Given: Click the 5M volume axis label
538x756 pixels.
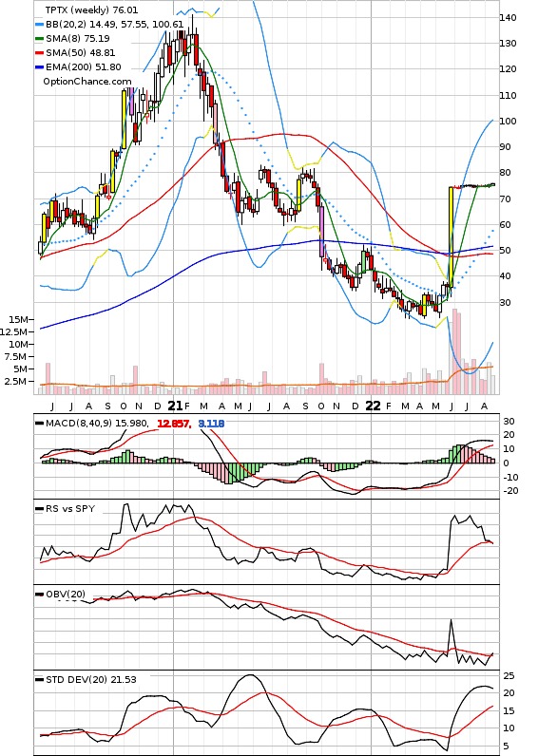Looking at the screenshot, I should (21, 369).
